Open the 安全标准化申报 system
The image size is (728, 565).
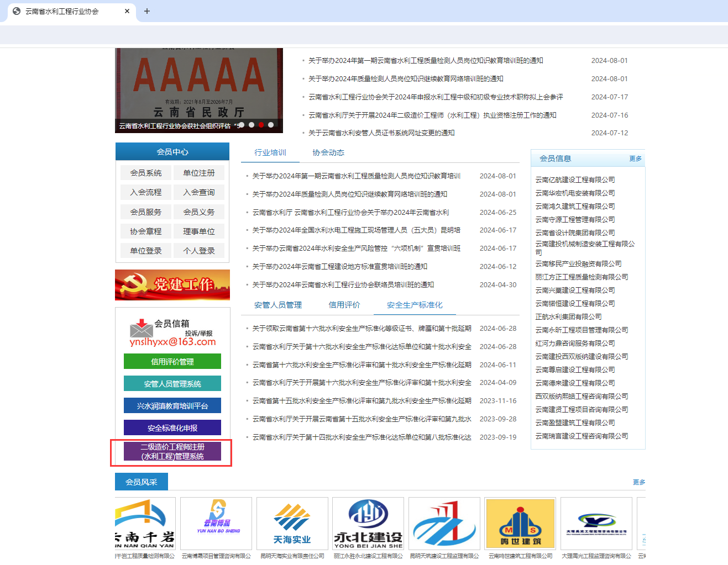click(172, 427)
